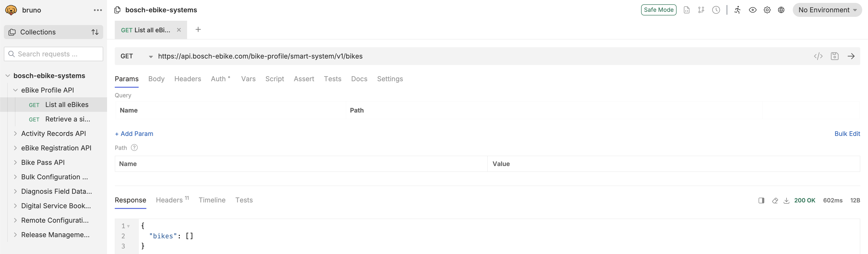Click the Collections header button
This screenshot has width=868, height=254.
pyautogui.click(x=54, y=32)
